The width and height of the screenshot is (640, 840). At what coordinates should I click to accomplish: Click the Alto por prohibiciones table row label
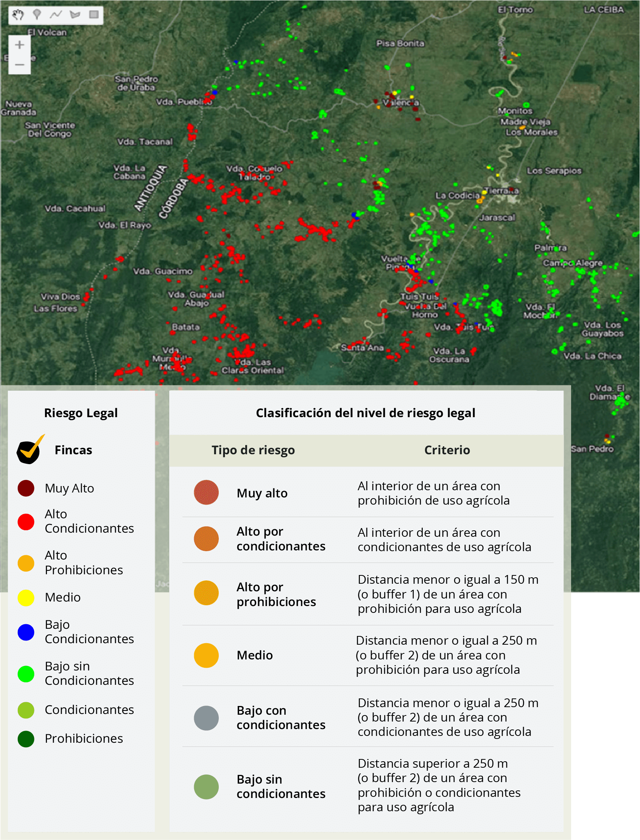[276, 594]
